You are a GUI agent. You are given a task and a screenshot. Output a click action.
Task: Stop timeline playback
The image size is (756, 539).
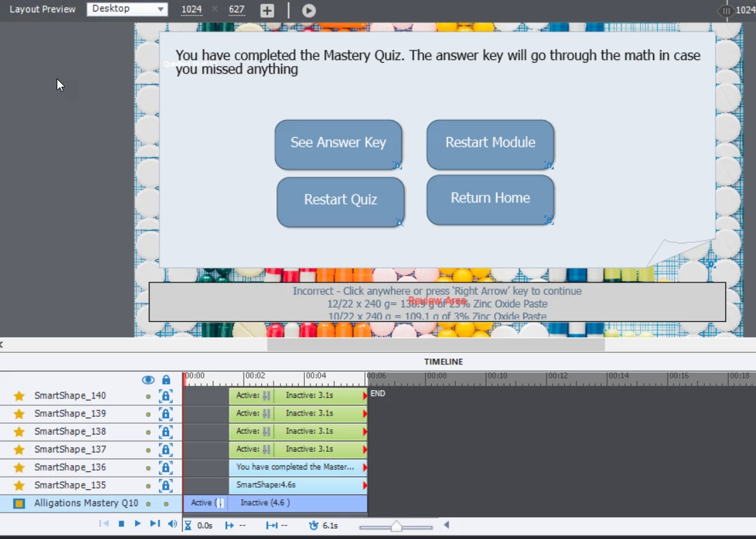(121, 523)
